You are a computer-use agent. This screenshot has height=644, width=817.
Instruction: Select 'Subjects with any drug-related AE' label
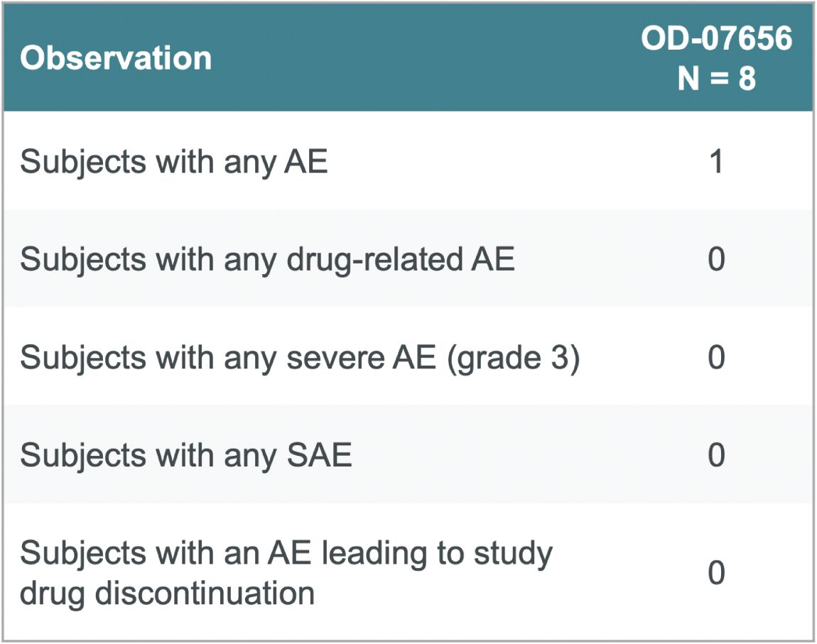267,259
